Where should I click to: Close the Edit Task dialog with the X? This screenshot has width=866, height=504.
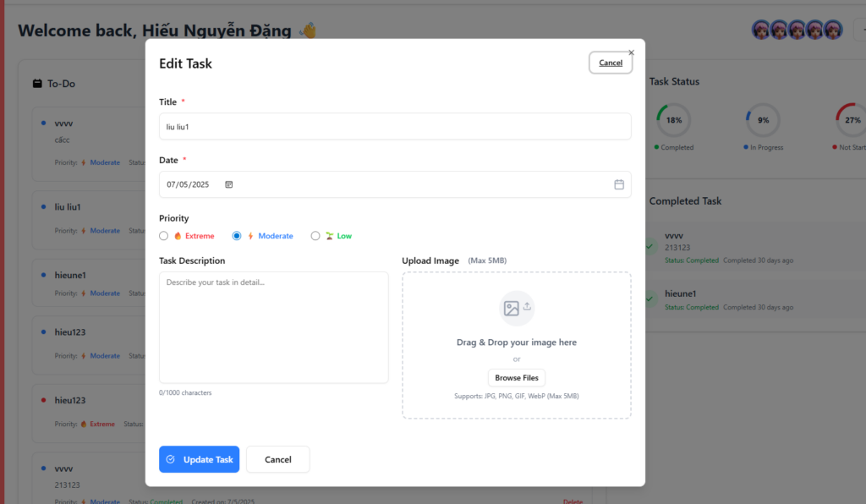631,52
